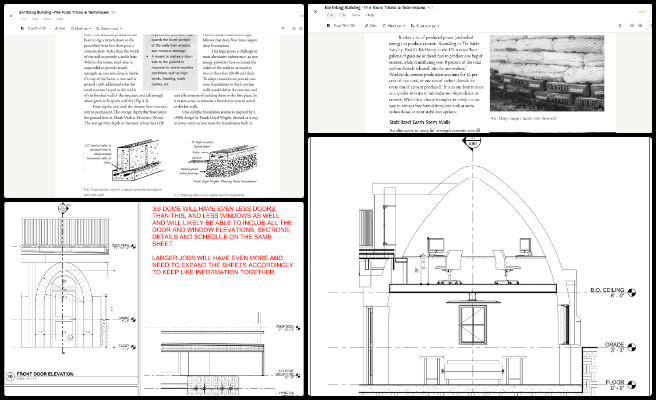Viewport: 656px width, 400px height.
Task: Expand Mark up dropdown in foundation-diagrams window
Action: (81, 28)
